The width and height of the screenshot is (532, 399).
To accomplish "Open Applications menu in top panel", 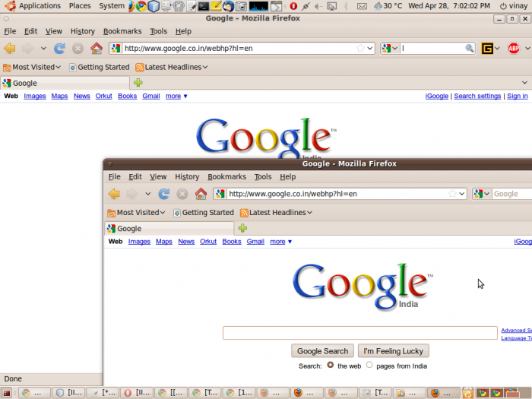I will click(x=40, y=6).
